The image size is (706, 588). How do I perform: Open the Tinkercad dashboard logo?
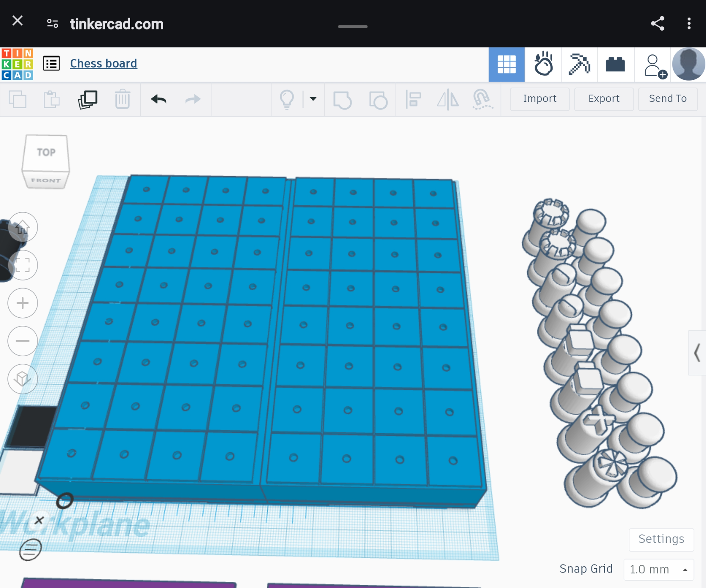click(x=17, y=64)
